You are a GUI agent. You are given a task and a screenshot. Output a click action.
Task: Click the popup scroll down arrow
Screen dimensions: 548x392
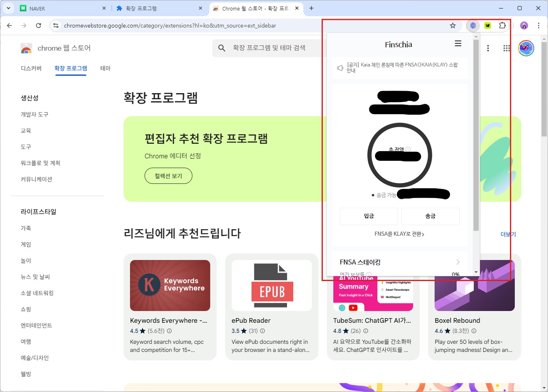(x=476, y=272)
